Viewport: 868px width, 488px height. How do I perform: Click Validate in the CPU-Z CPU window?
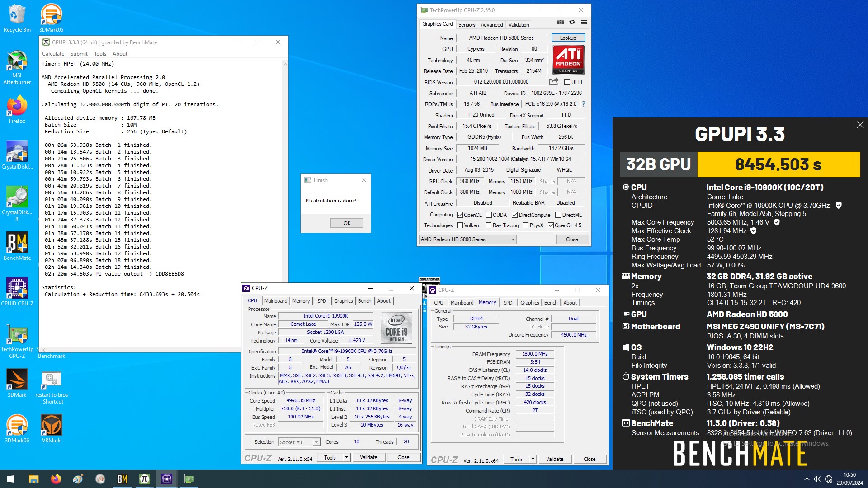click(368, 457)
